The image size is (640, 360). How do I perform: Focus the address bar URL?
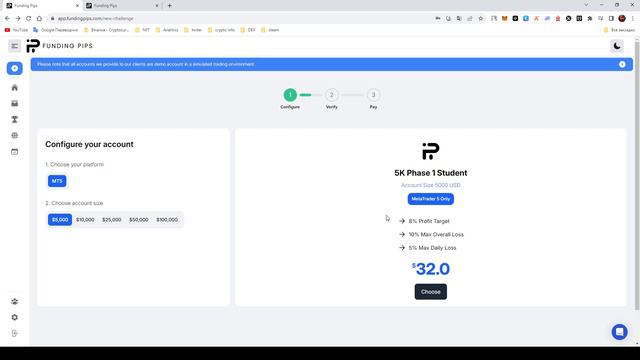(x=96, y=18)
